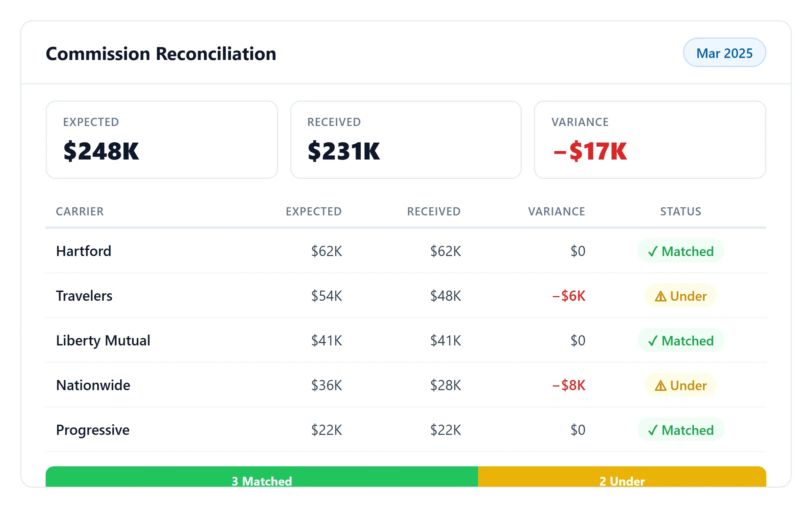Sort the table by the CARRIER column

coord(80,211)
